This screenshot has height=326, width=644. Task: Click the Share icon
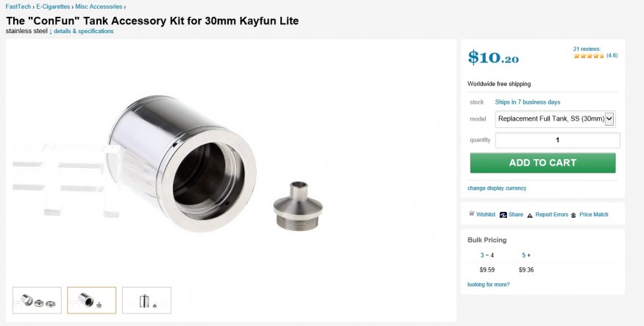point(503,215)
